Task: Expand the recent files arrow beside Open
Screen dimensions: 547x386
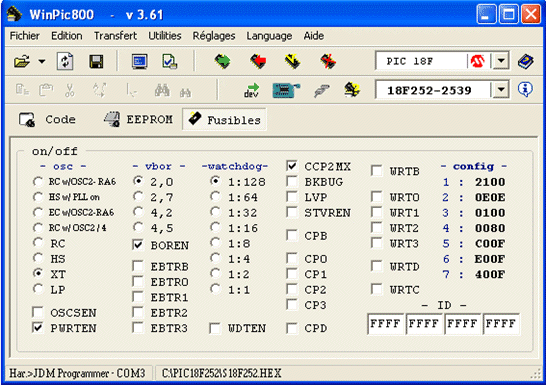Action: [x=42, y=62]
